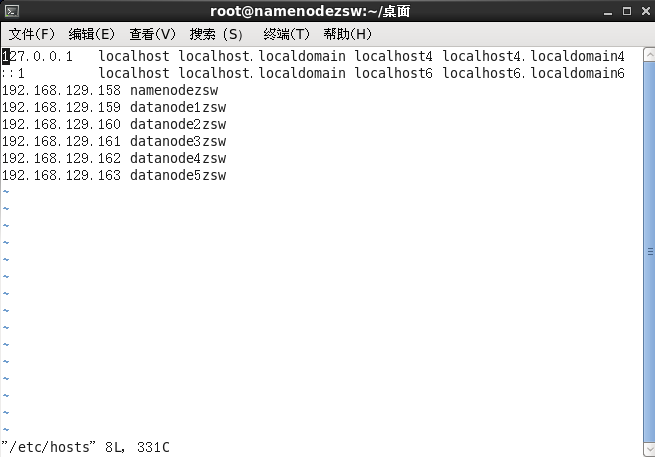Click the scrollbar up arrow
655x457 pixels.
pos(650,55)
